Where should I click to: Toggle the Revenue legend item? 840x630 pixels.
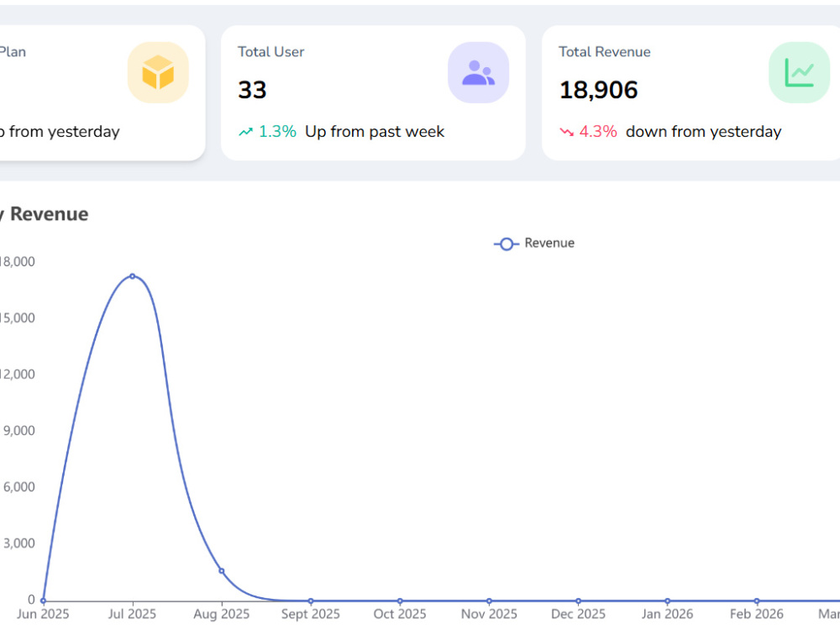point(534,244)
